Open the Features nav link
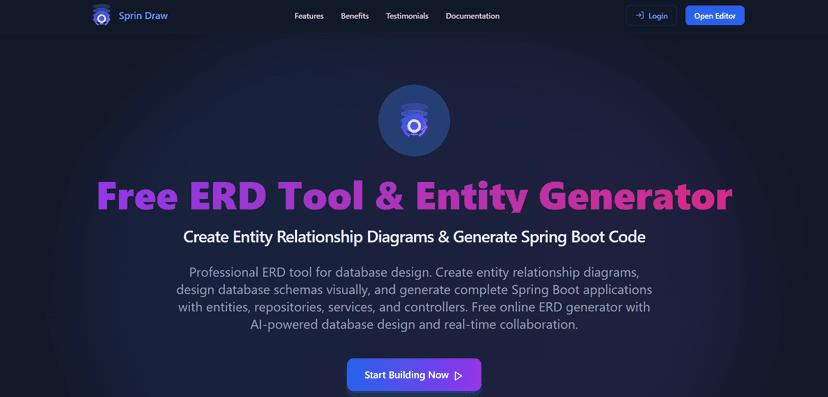The width and height of the screenshot is (828, 397). click(x=309, y=16)
